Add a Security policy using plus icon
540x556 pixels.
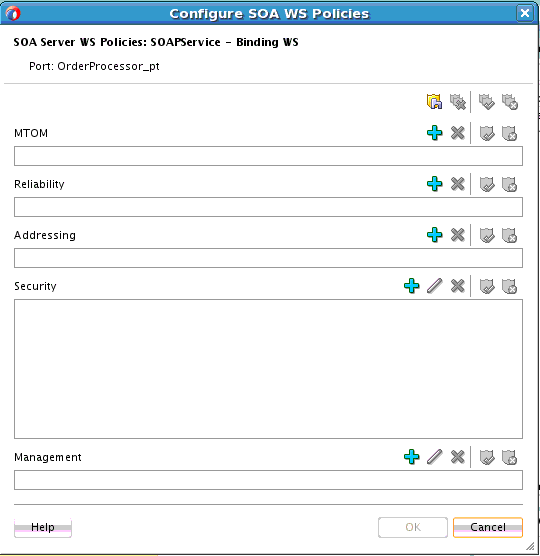[x=412, y=286]
